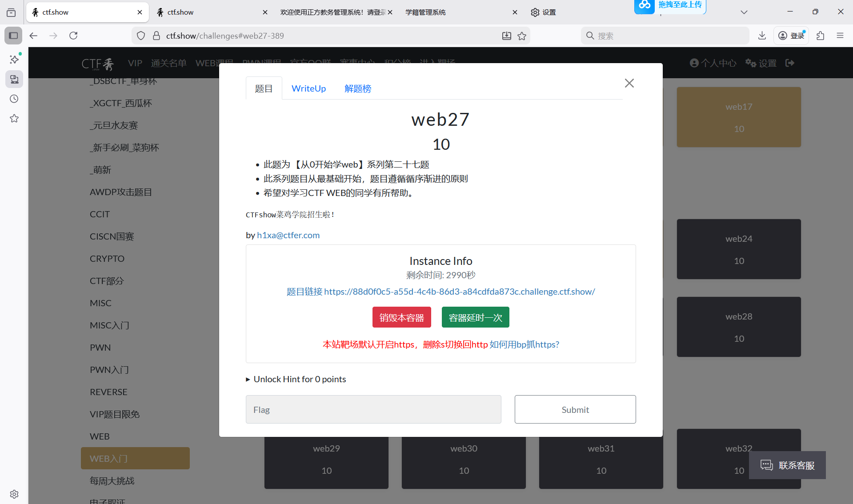853x504 pixels.
Task: Open the VIP menu item
Action: click(135, 63)
